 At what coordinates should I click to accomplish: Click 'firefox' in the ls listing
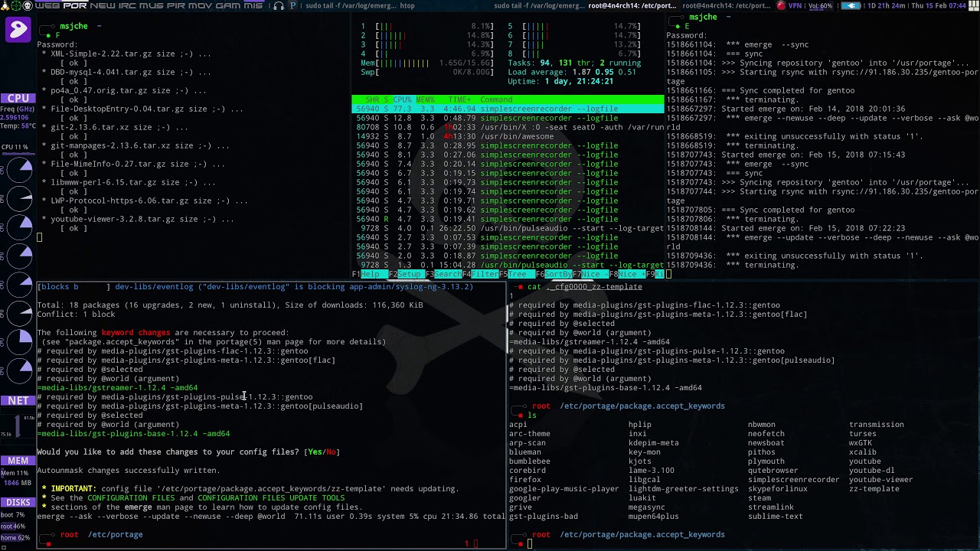pos(525,479)
